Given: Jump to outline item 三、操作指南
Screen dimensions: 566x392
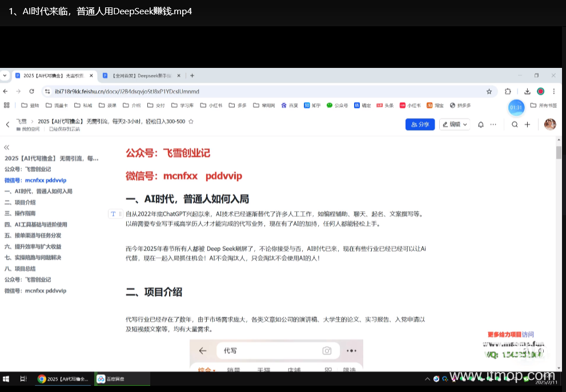Looking at the screenshot, I should tap(20, 213).
